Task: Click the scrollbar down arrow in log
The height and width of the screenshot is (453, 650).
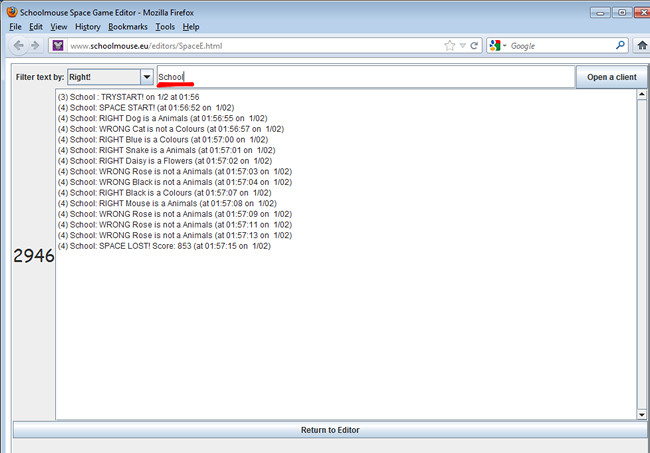Action: point(641,414)
